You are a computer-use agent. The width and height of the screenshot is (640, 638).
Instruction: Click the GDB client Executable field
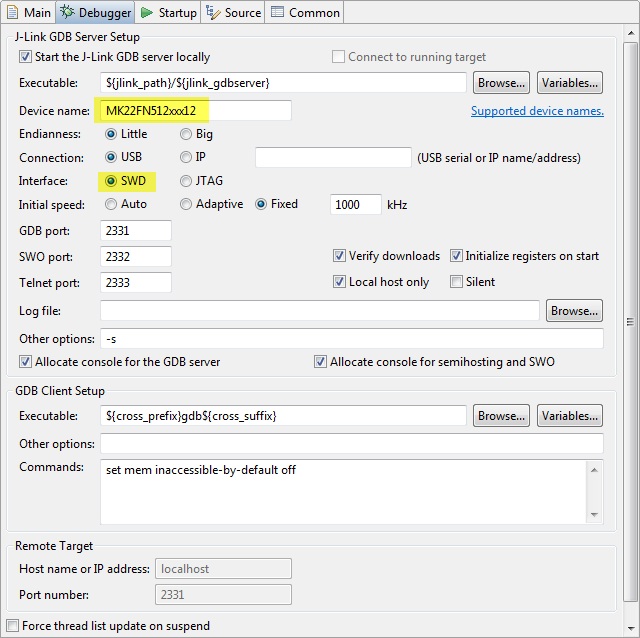click(x=283, y=416)
